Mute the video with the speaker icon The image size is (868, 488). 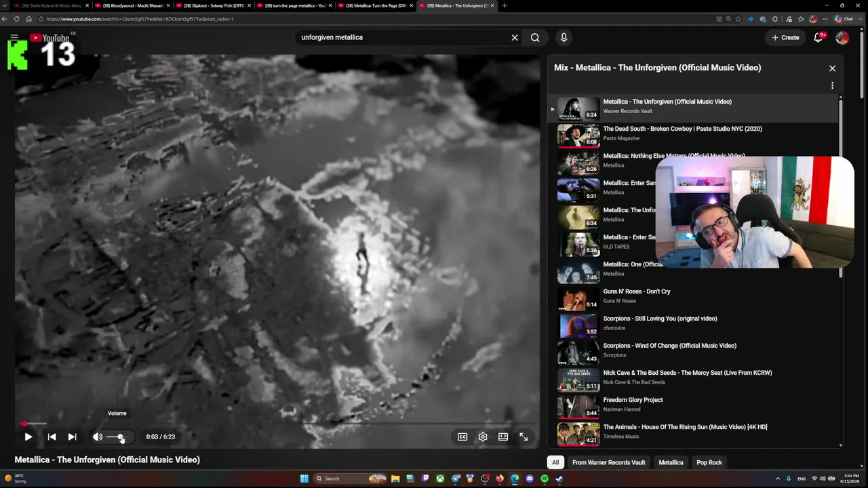tap(98, 437)
